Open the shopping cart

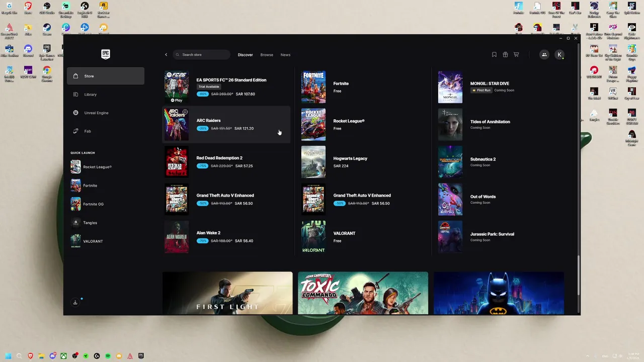tap(516, 54)
